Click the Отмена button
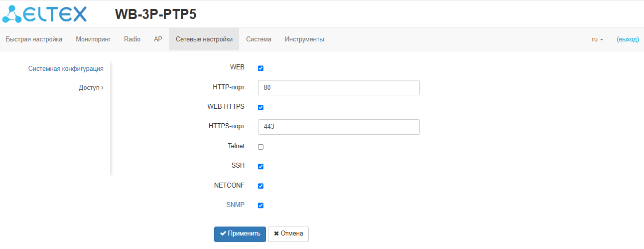Image resolution: width=644 pixels, height=249 pixels. (288, 234)
